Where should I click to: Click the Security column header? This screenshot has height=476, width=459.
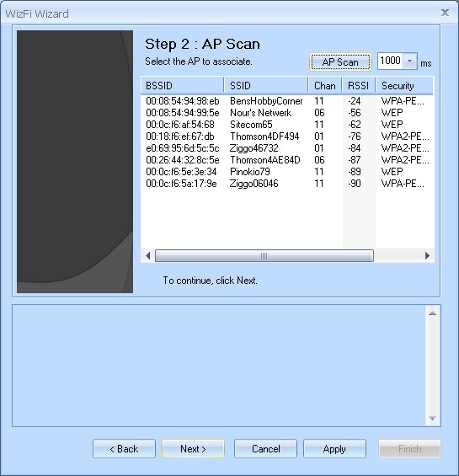[x=404, y=86]
